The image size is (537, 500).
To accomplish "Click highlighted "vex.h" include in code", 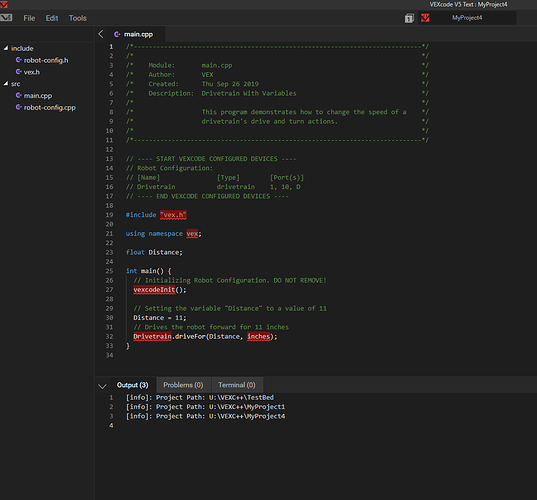I will click(173, 215).
